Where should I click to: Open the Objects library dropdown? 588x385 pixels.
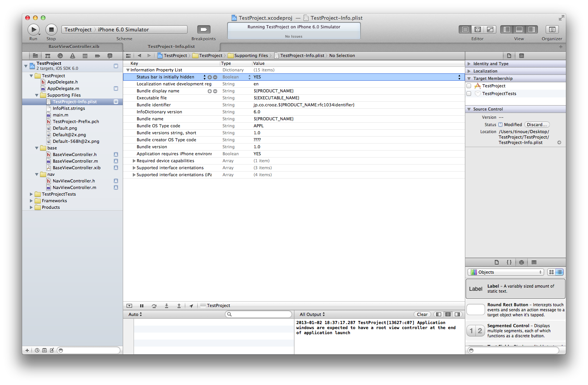click(505, 272)
